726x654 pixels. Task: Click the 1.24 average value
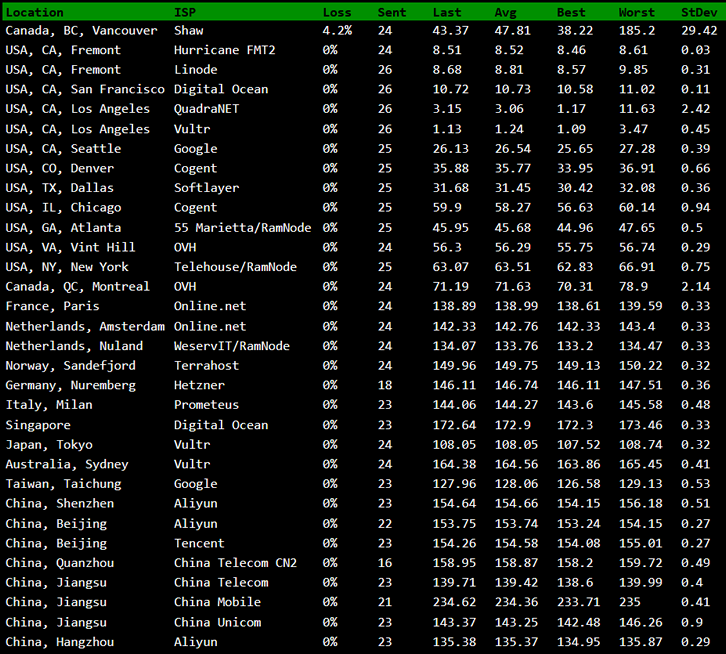coord(509,129)
